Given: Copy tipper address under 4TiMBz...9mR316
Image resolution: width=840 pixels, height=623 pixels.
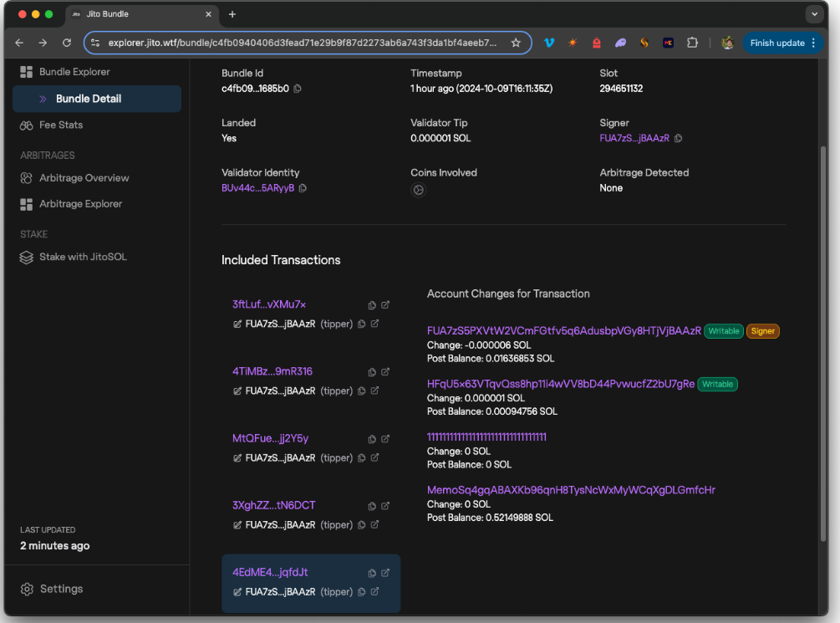Looking at the screenshot, I should point(362,391).
